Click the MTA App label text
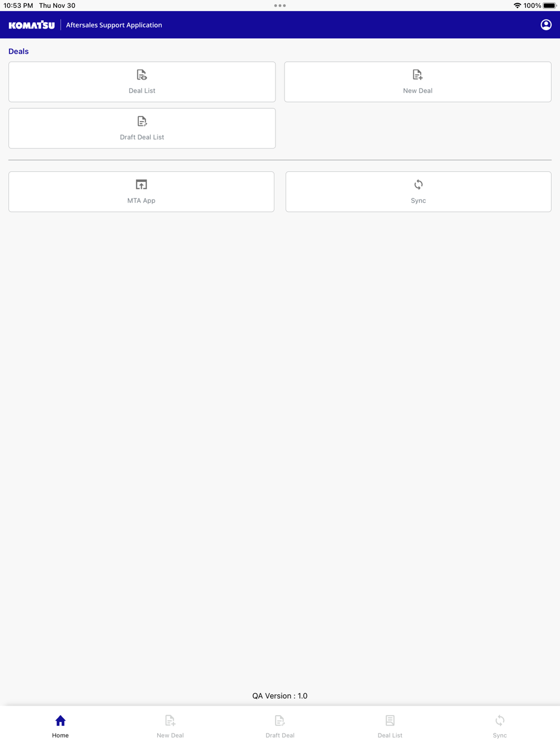 tap(141, 200)
